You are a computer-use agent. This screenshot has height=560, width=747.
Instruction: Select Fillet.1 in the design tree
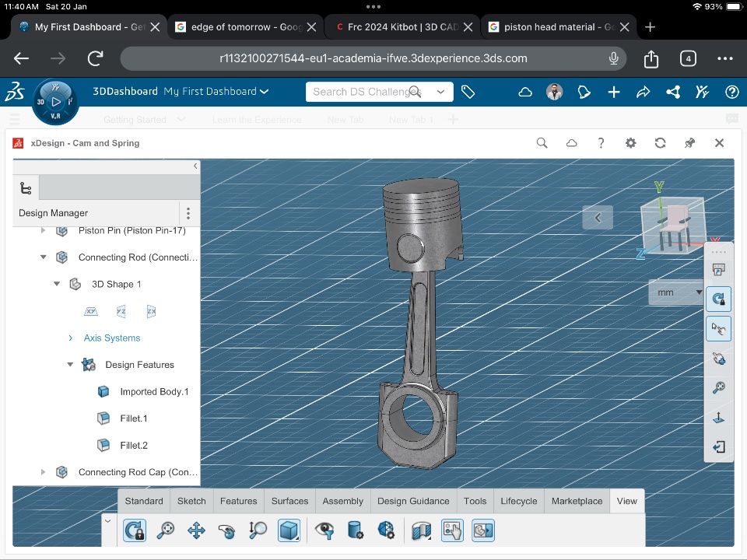click(x=133, y=418)
